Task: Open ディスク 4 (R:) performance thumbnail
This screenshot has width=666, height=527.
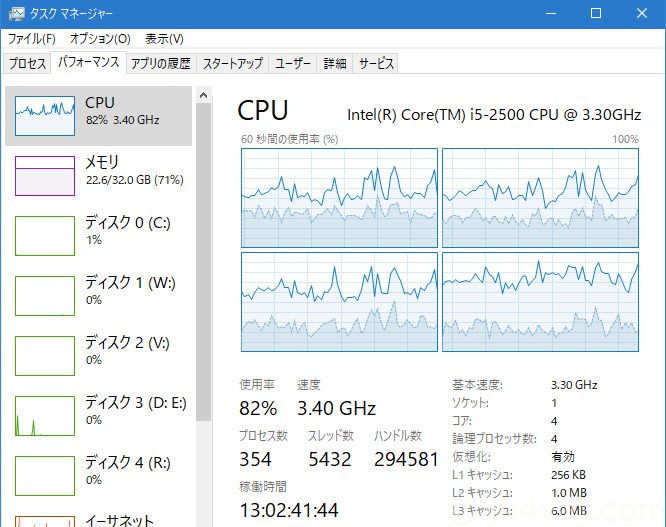Action: (x=45, y=476)
